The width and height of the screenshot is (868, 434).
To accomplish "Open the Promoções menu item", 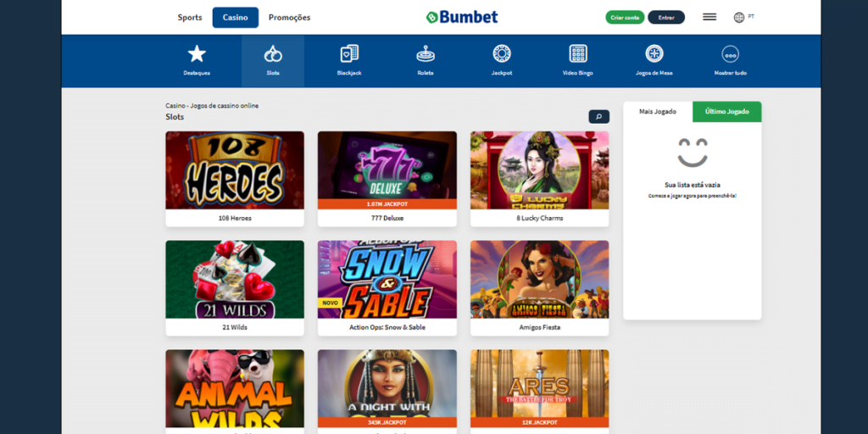I will pos(290,18).
